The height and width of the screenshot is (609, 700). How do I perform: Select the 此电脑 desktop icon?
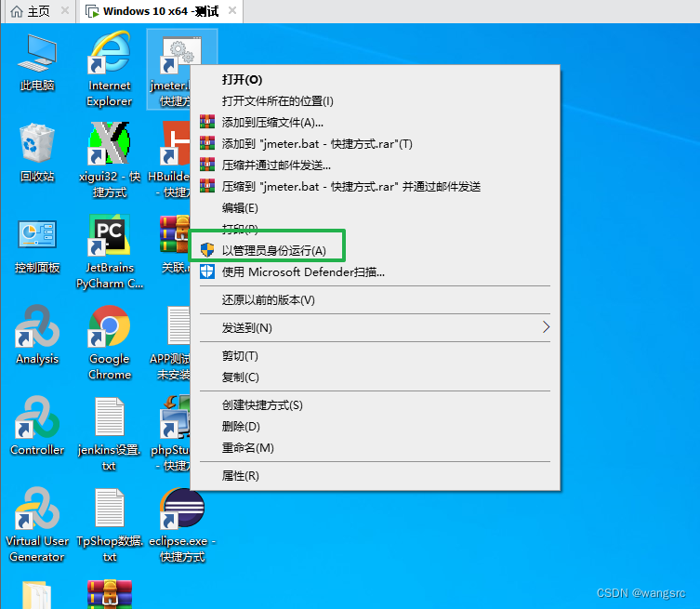(x=37, y=55)
